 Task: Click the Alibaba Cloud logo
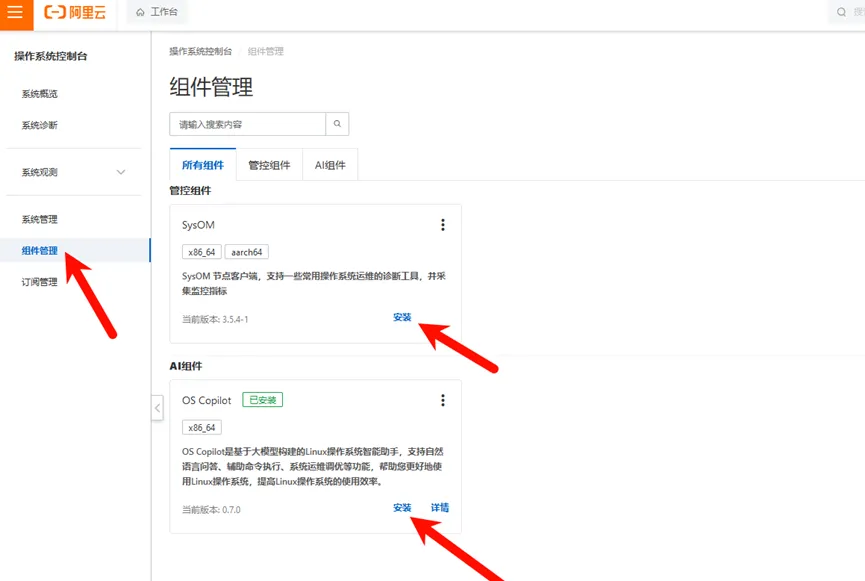pos(75,13)
